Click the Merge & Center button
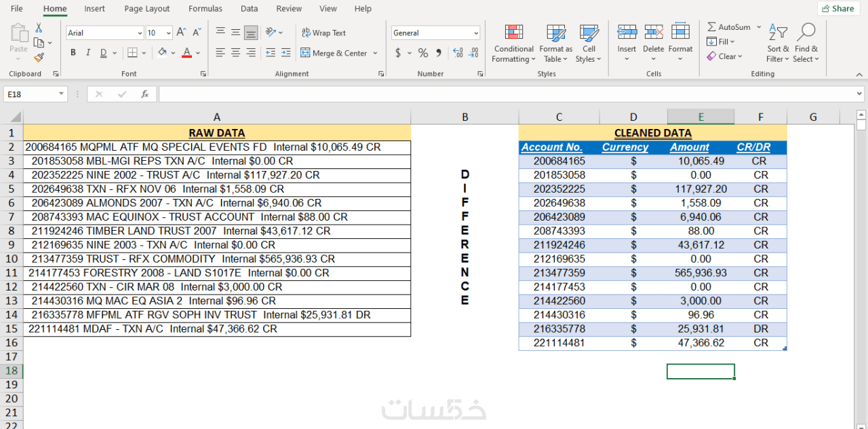Viewport: 868px width, 429px height. coord(334,53)
